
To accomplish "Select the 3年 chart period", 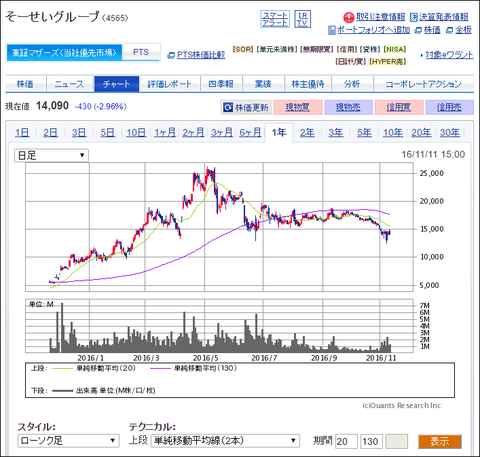I will coord(336,133).
